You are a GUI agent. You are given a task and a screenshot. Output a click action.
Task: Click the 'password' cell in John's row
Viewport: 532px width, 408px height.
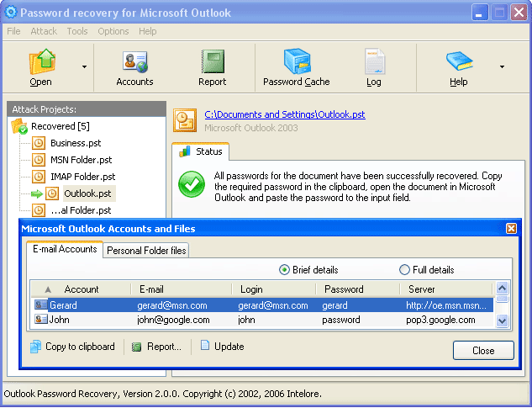[x=341, y=320]
